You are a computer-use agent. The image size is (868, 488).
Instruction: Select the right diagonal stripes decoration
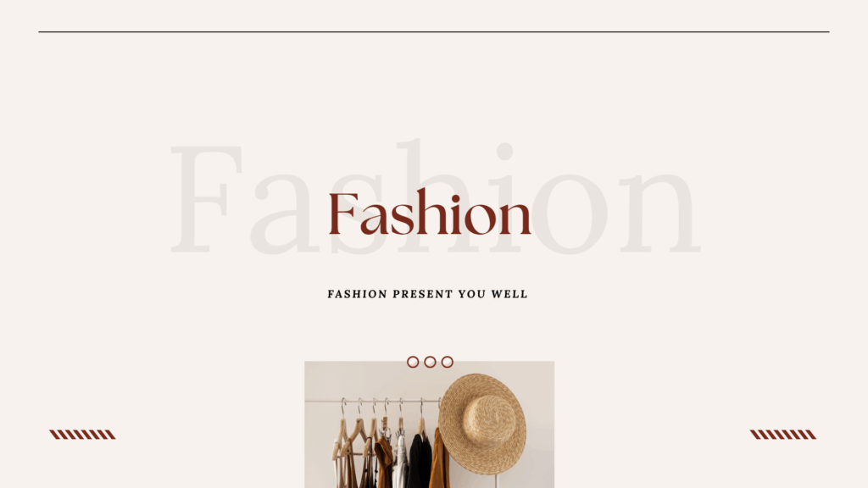[782, 435]
